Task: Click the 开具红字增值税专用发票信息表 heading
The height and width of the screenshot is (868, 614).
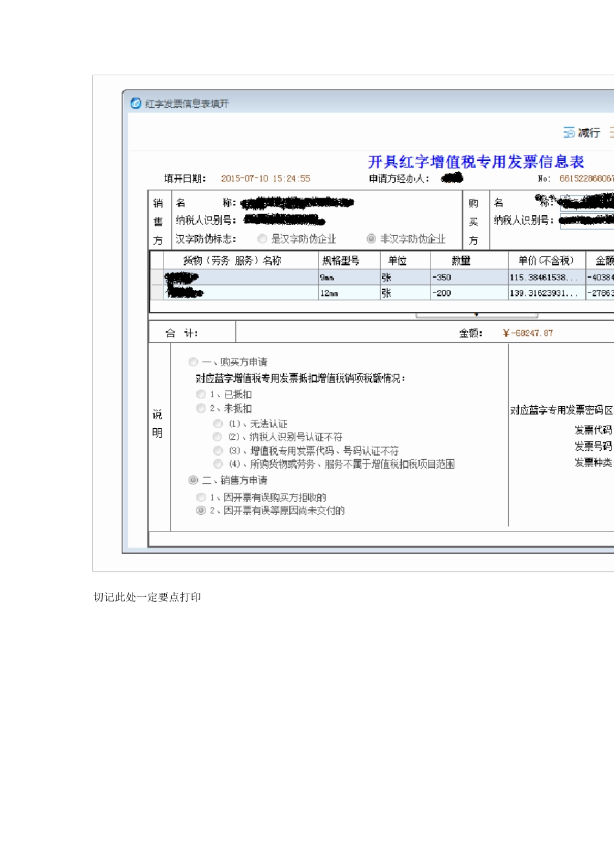Action: (476, 161)
